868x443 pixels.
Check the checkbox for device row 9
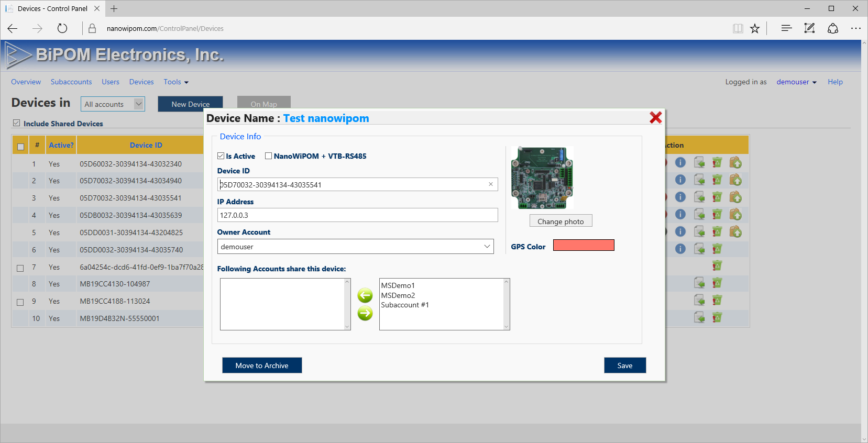tap(20, 302)
